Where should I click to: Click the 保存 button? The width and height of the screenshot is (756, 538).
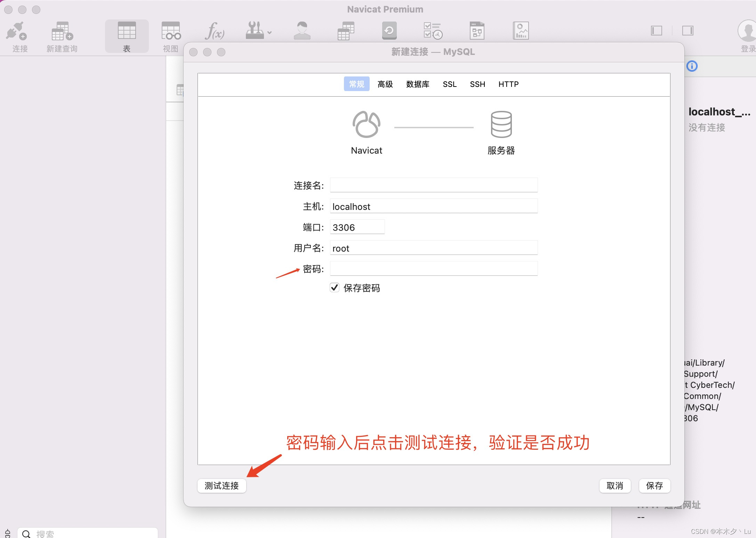[654, 486]
